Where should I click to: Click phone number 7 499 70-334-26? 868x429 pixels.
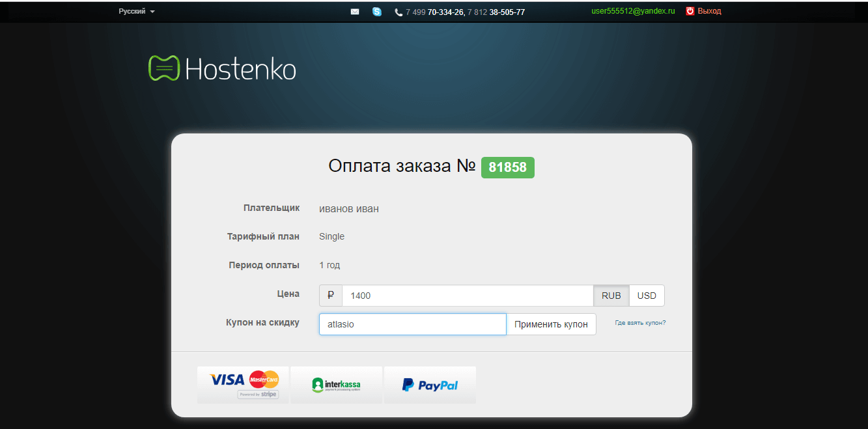(434, 12)
